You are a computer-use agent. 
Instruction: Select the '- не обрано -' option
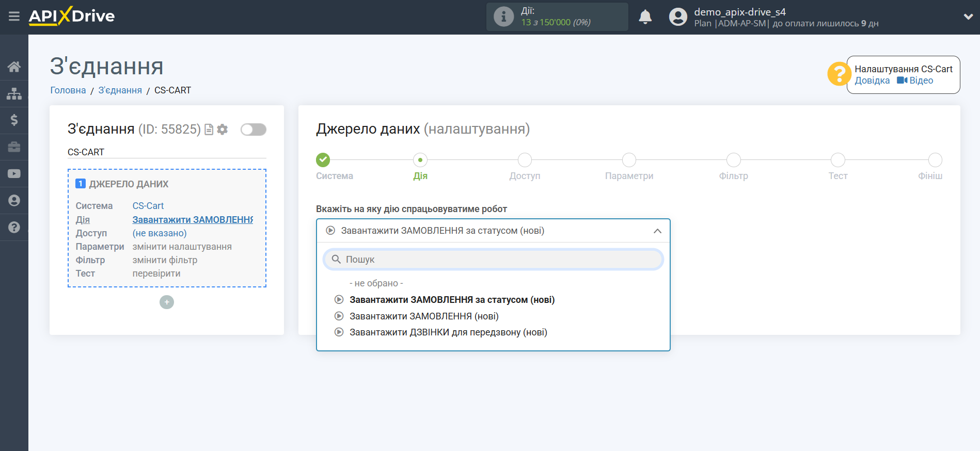[376, 283]
